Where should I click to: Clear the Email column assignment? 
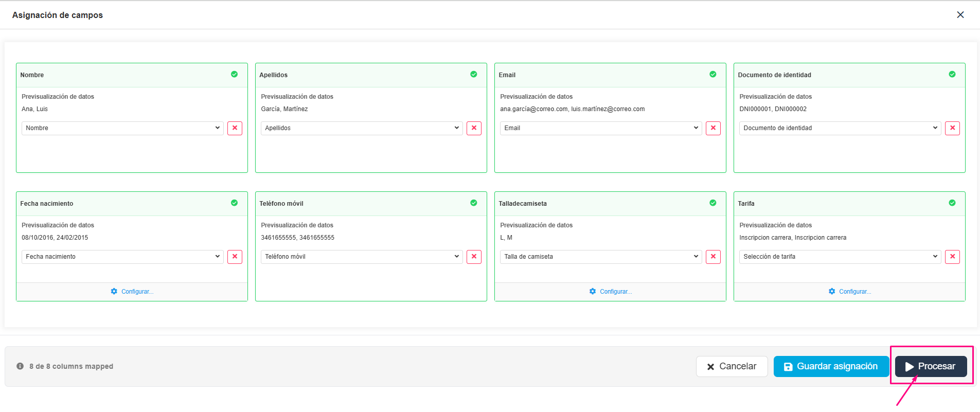pos(713,128)
